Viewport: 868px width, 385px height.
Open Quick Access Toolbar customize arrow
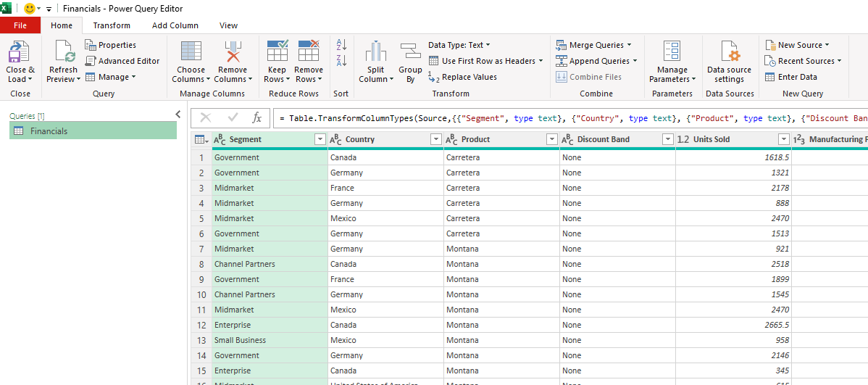point(49,9)
